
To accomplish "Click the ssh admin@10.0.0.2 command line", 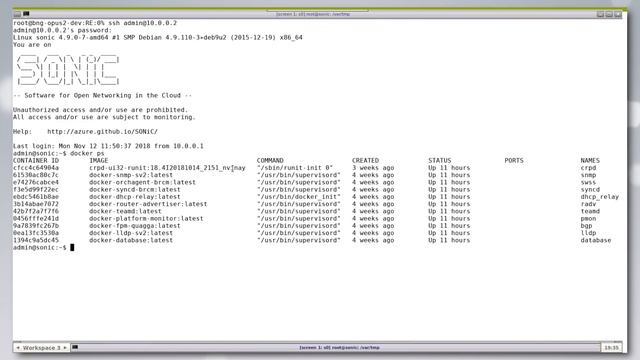I will point(95,23).
